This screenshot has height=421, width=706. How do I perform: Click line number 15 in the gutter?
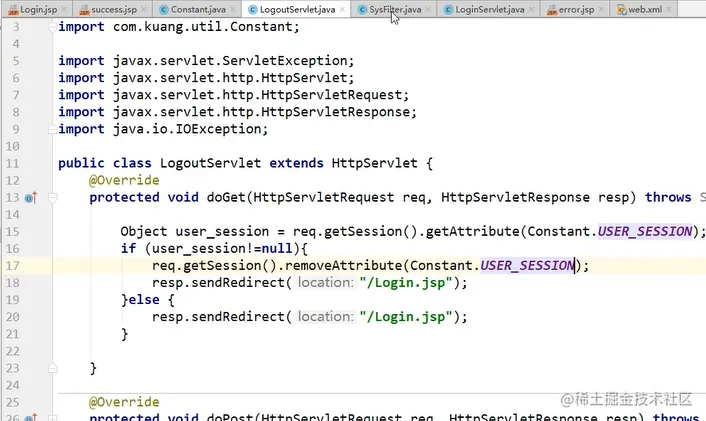(13, 231)
